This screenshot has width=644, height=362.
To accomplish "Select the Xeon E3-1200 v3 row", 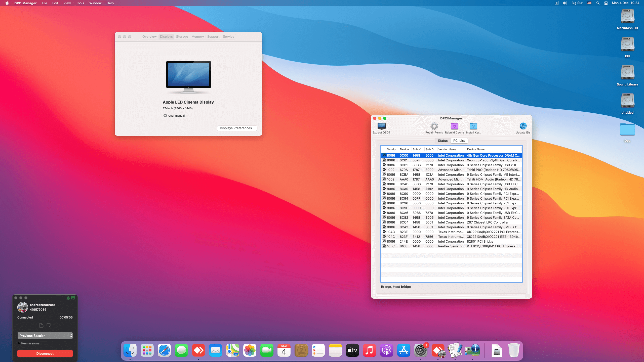I will 452,160.
